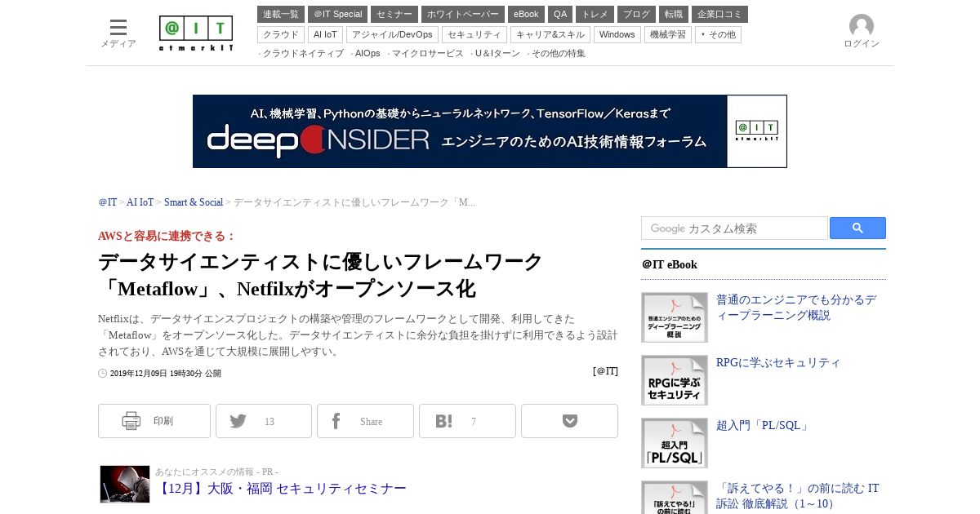Image resolution: width=980 pixels, height=514 pixels.
Task: Open 連載一覧 menu item
Action: tap(281, 15)
